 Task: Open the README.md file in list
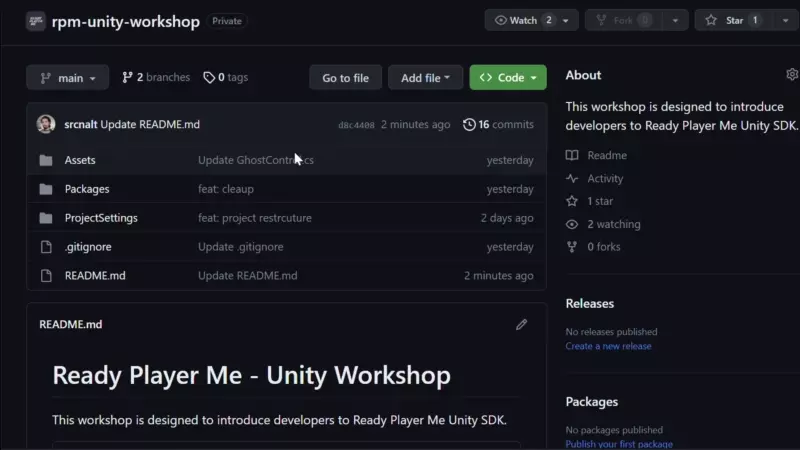point(95,276)
